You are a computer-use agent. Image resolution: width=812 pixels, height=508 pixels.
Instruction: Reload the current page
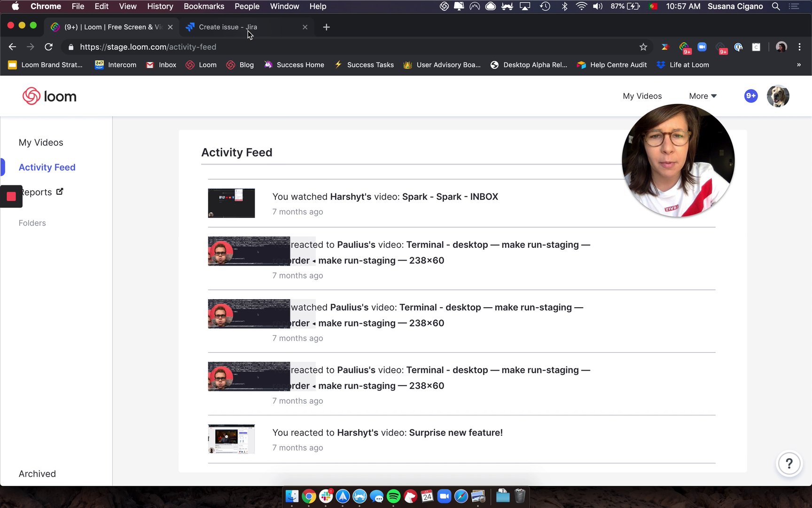pyautogui.click(x=48, y=47)
